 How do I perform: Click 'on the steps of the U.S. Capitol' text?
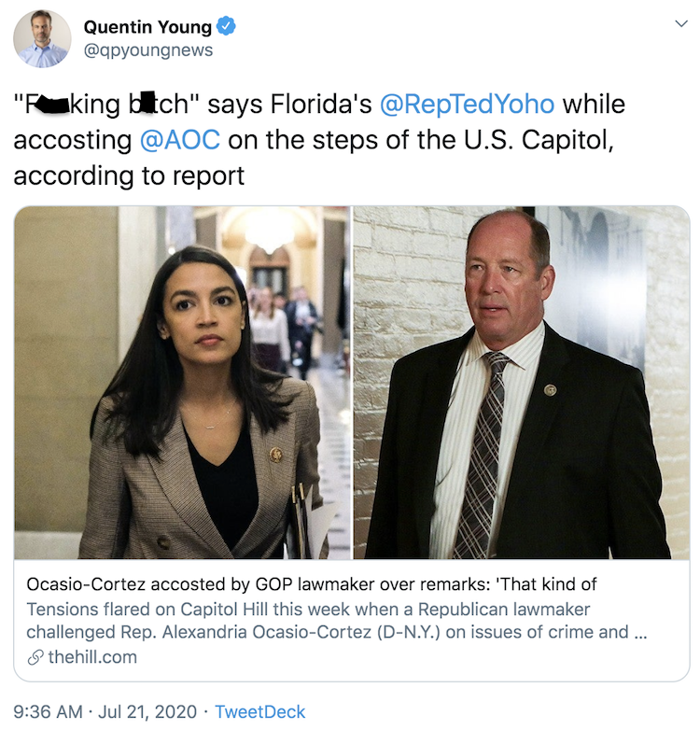[x=421, y=139]
